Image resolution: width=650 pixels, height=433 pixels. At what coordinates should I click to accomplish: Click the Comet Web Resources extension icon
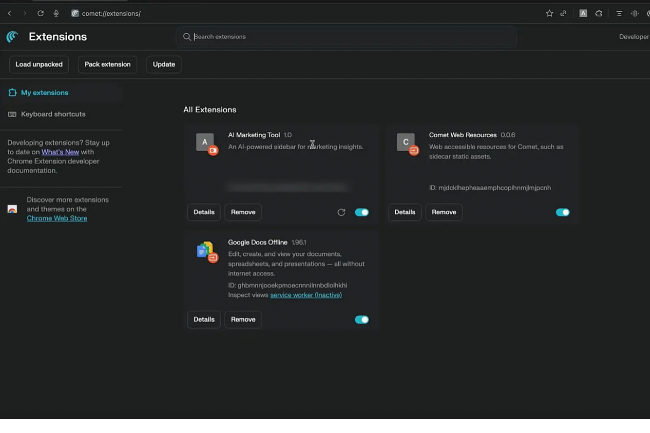point(405,143)
